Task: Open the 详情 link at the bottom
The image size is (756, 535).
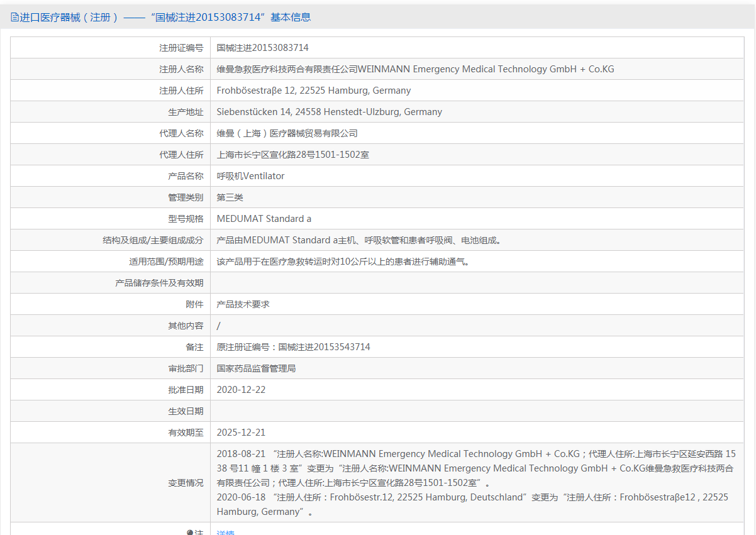Action: click(225, 532)
